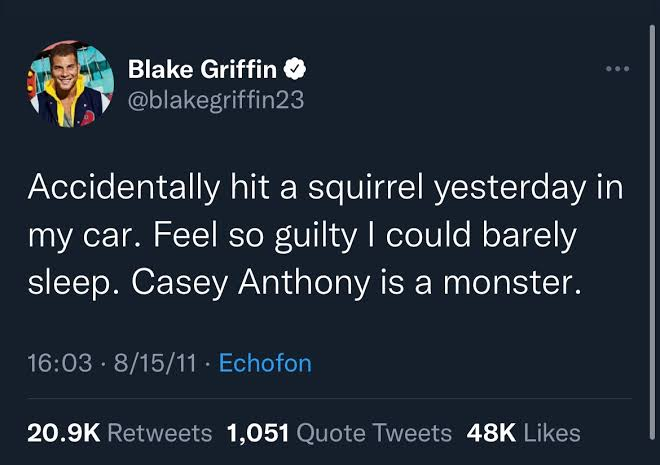Click the blue verified checkmark badge

[x=295, y=69]
